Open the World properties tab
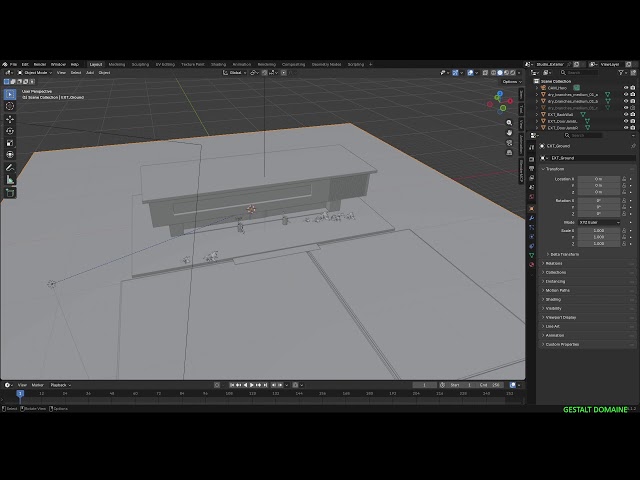 pyautogui.click(x=531, y=197)
